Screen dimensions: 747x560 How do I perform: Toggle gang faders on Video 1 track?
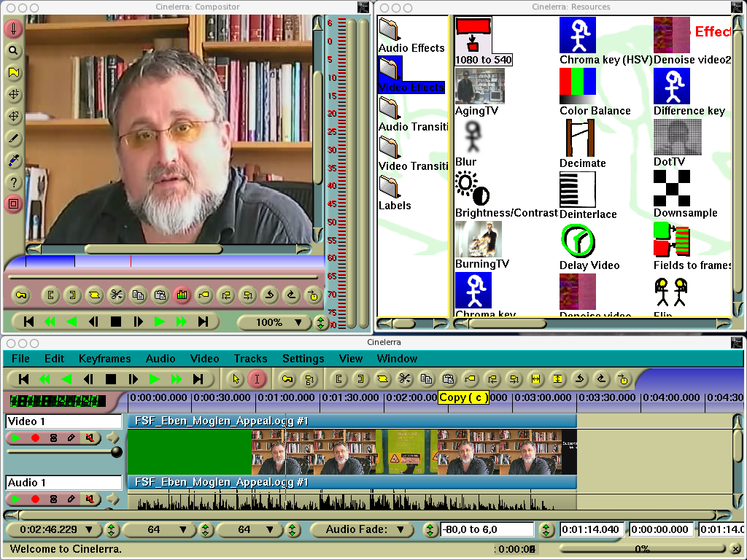[x=53, y=437]
